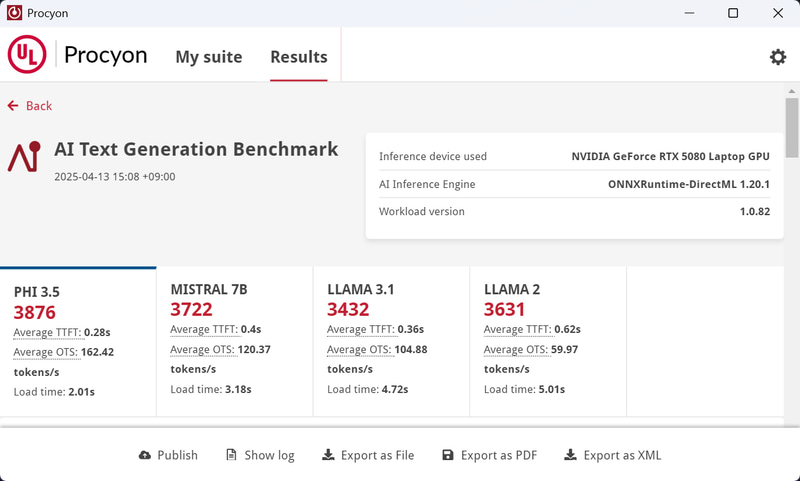Click Average OTS label under LLAMA 2
This screenshot has width=800, height=481.
coord(516,349)
